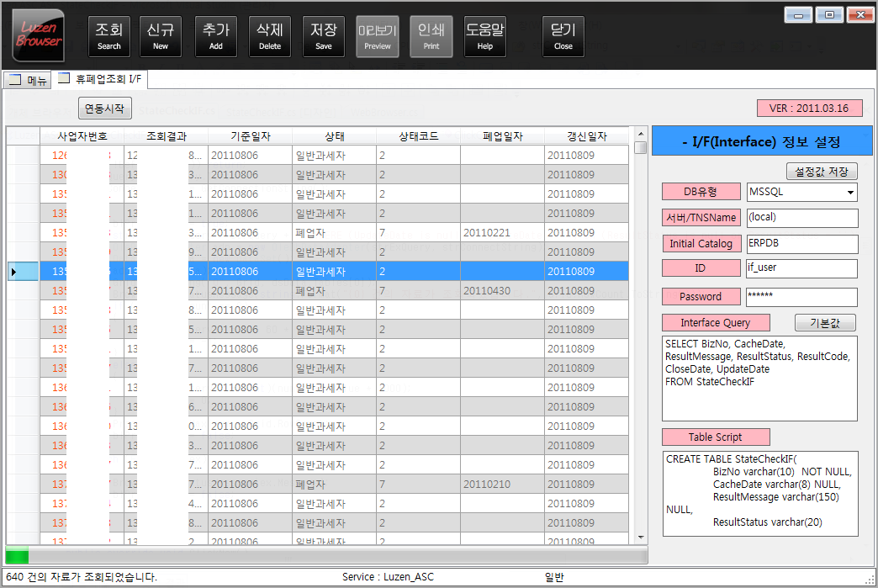878x588 pixels.
Task: Click the Initial Catalog ERPDB field
Action: (x=801, y=244)
